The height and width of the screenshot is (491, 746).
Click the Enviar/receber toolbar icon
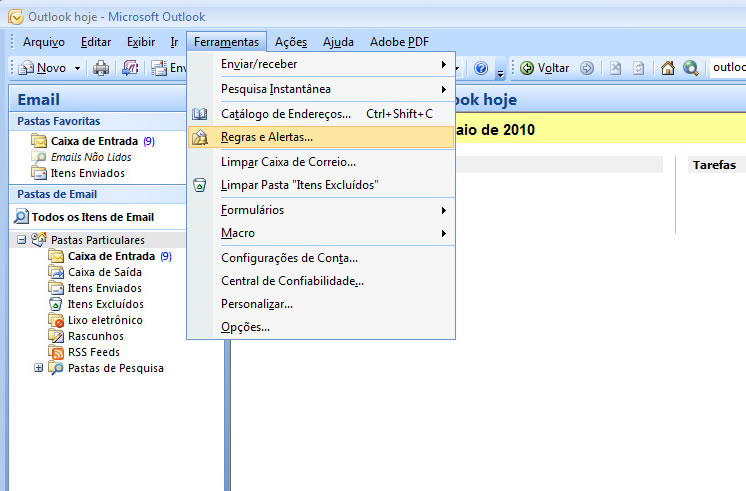click(168, 69)
